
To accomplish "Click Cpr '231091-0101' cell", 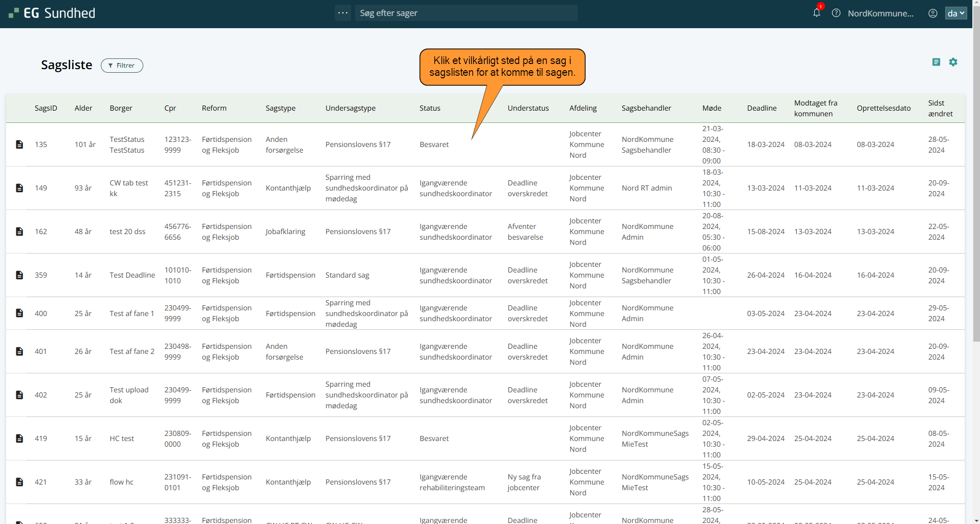I will [x=178, y=482].
